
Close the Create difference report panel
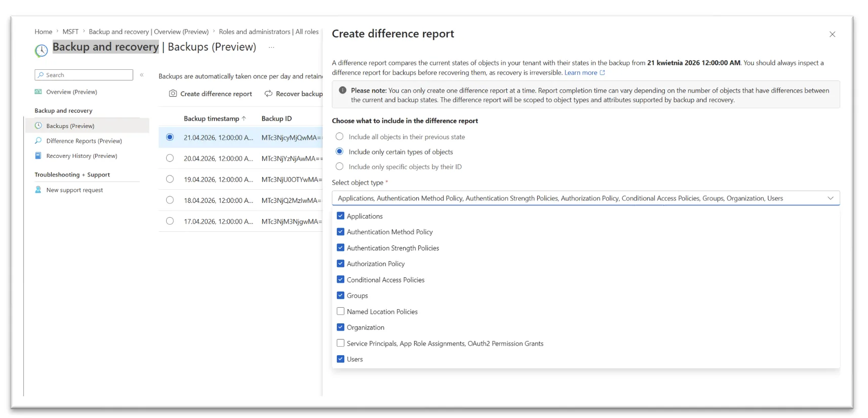pyautogui.click(x=832, y=34)
